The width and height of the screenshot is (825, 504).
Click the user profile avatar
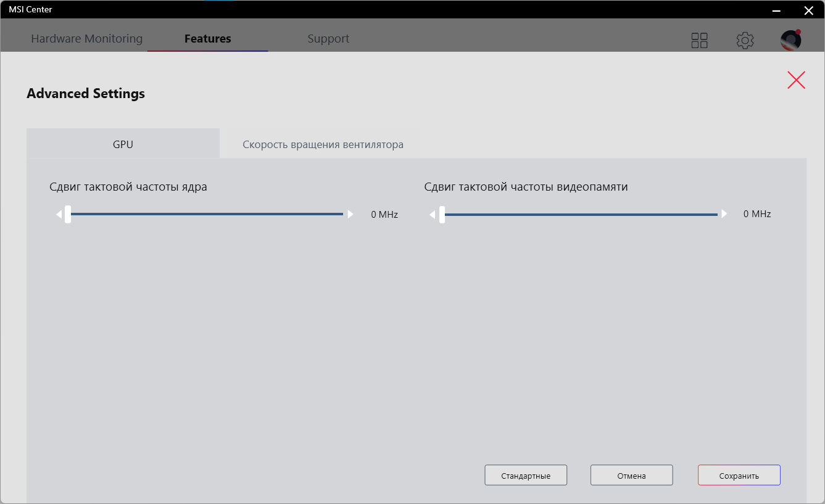pyautogui.click(x=790, y=40)
